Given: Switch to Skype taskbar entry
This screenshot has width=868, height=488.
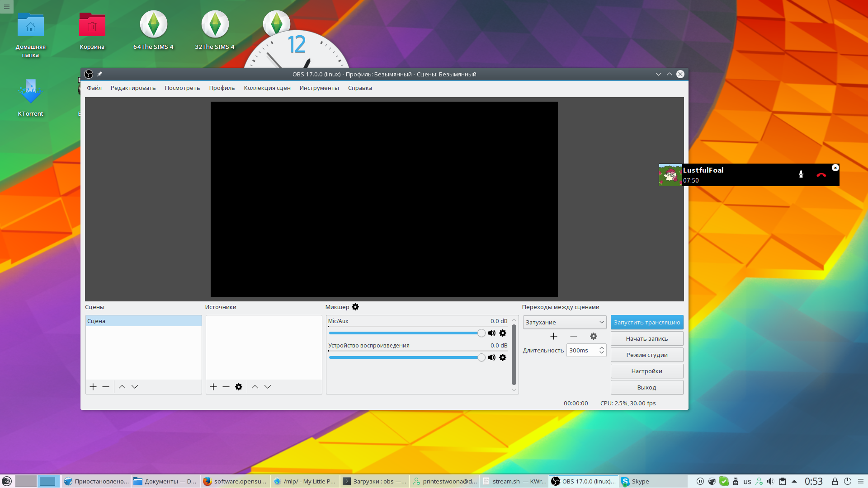Looking at the screenshot, I should [653, 481].
